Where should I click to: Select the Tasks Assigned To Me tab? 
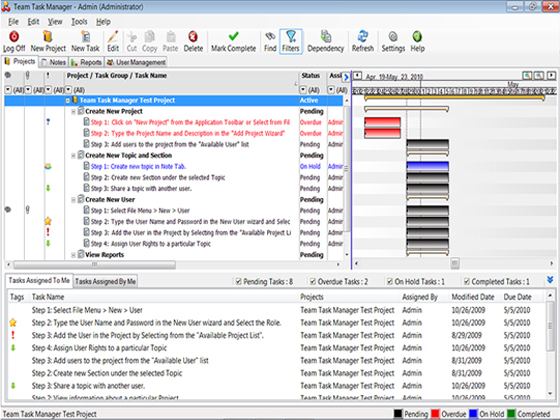tap(39, 280)
